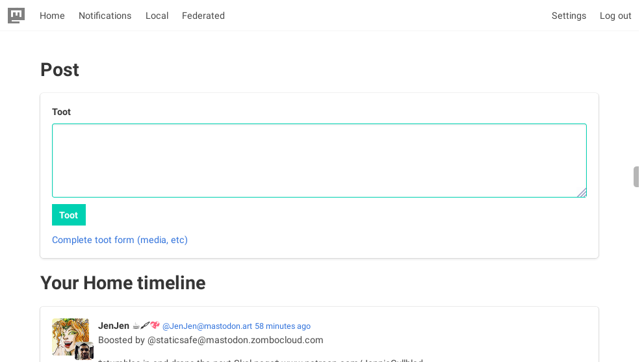Open Settings in the top bar
This screenshot has height=362, width=644.
click(x=569, y=16)
